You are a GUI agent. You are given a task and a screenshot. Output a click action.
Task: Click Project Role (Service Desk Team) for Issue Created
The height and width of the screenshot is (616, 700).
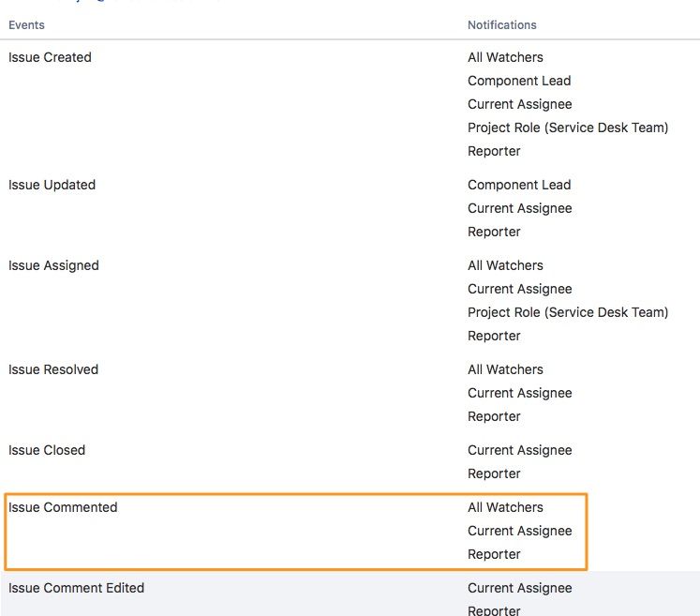[568, 128]
